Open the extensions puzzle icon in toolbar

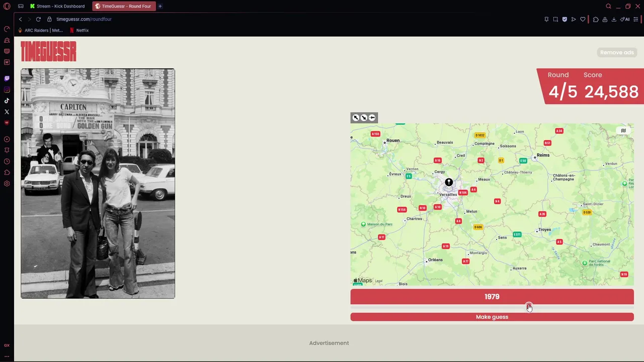coord(596,19)
